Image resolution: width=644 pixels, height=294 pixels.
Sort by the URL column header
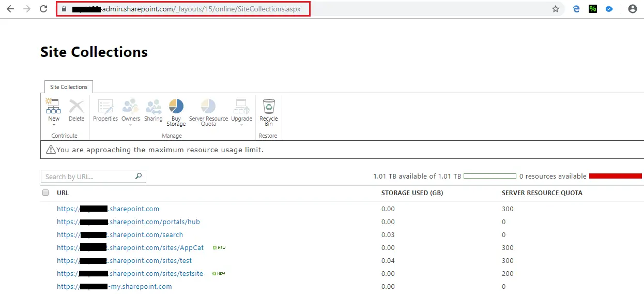pyautogui.click(x=63, y=193)
